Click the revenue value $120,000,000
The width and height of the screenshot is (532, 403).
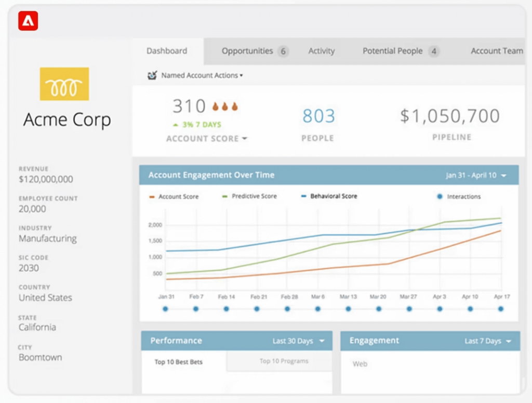(x=46, y=179)
